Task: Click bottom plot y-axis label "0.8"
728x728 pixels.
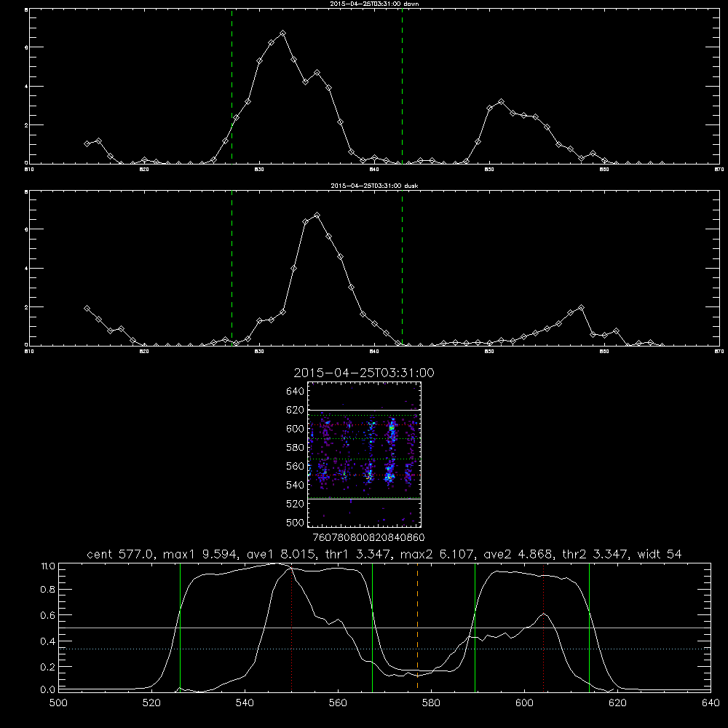Action: tap(48, 589)
